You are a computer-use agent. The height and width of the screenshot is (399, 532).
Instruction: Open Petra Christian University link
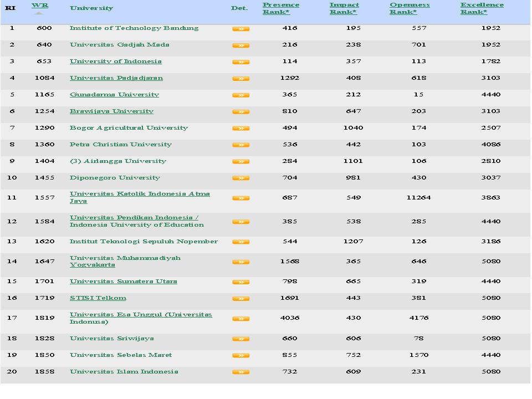point(121,145)
